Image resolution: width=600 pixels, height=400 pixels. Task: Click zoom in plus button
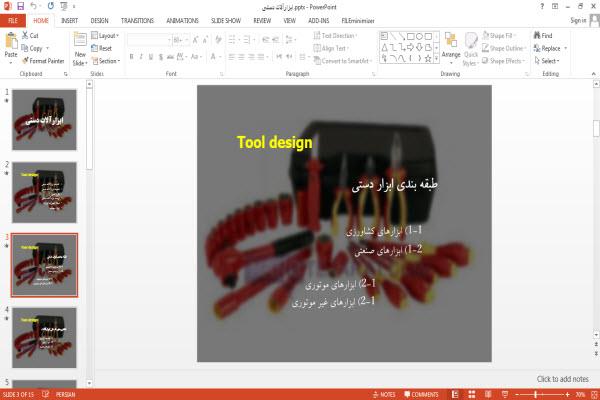point(567,394)
